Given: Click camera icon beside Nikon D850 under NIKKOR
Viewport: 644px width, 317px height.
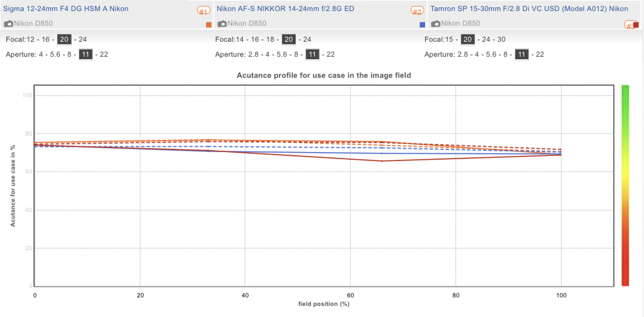Looking at the screenshot, I should (x=222, y=24).
